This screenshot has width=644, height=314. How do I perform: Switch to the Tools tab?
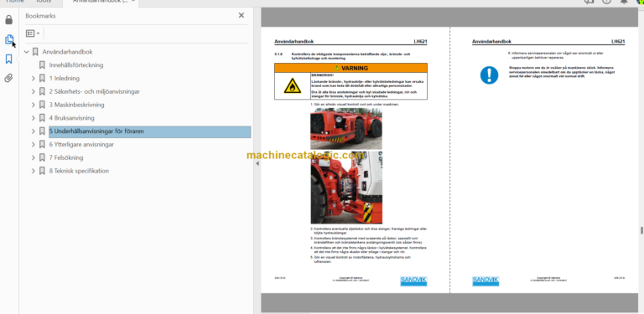[43, 2]
